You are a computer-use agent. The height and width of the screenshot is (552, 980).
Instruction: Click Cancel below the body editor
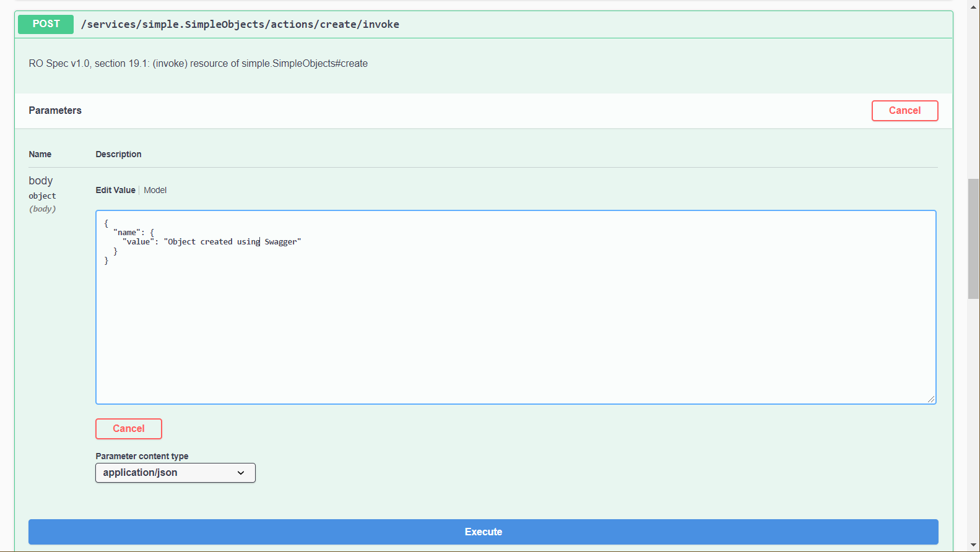128,429
